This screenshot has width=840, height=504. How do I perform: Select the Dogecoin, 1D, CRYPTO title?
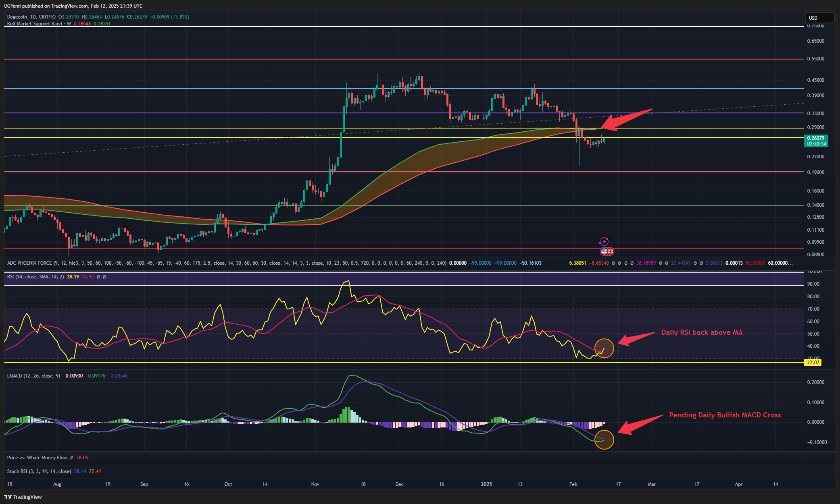[x=31, y=17]
